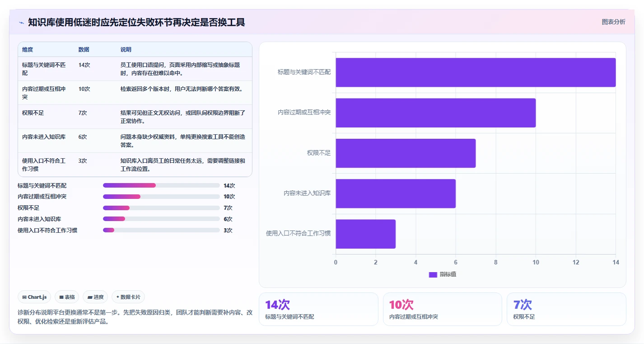Click the chart y-axis label 使用入口不符合工作习惯
This screenshot has width=644, height=344.
(x=299, y=233)
